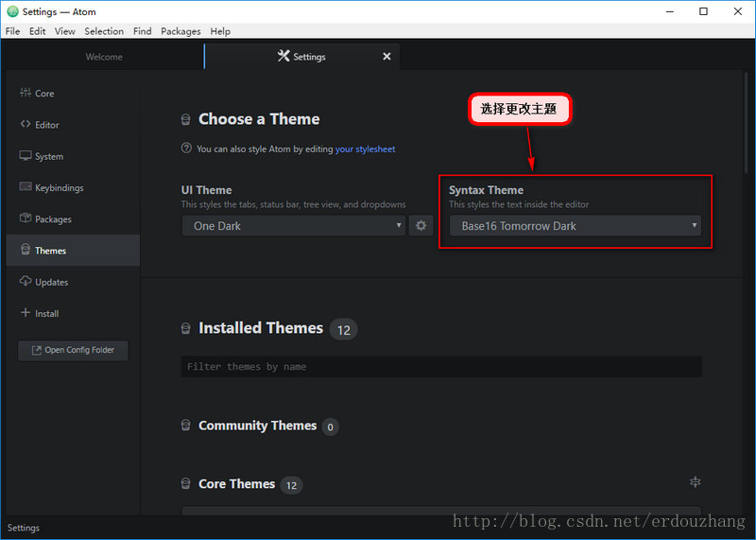Follow the 'your stylesheet' link
Screen dimensions: 756x540
click(x=365, y=149)
